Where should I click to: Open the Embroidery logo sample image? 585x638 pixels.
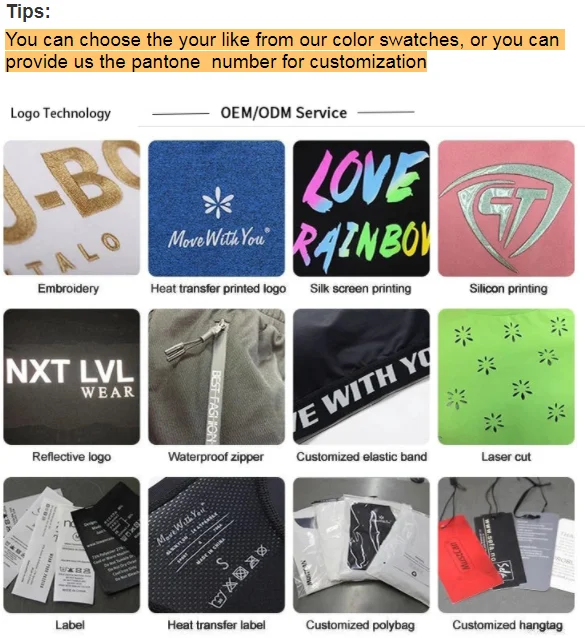click(72, 208)
